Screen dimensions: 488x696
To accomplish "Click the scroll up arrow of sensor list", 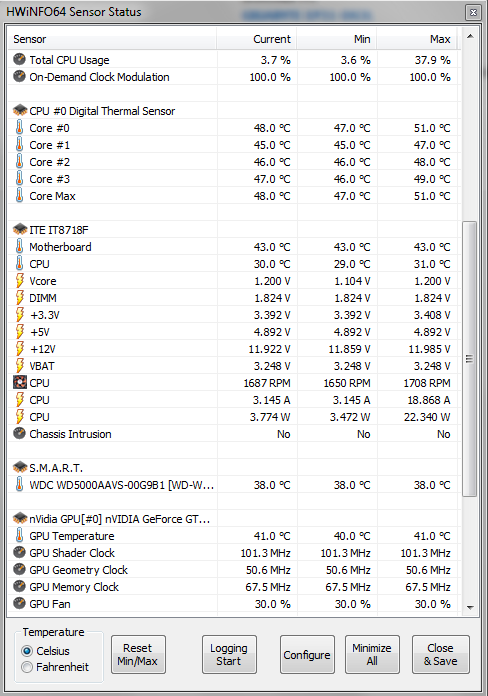I will point(470,36).
